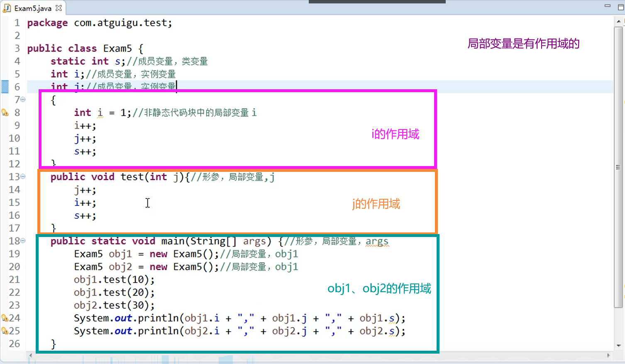The image size is (625, 364).
Task: Click the warning marker on line 24
Action: 5,318
